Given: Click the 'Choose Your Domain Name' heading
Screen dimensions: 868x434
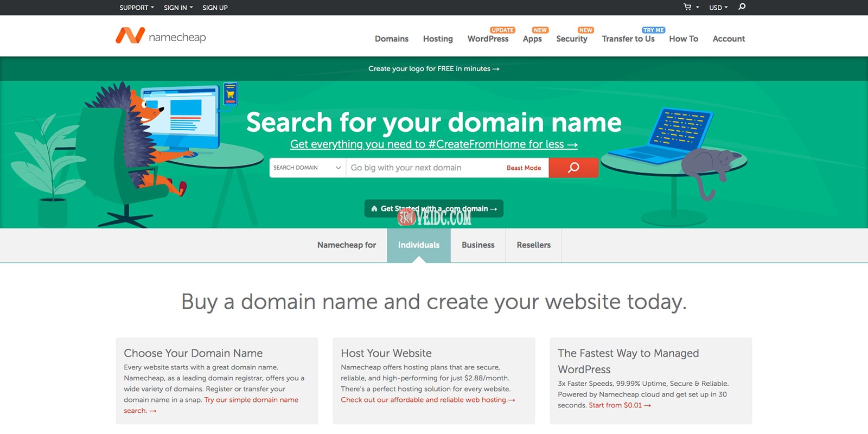Looking at the screenshot, I should click(x=193, y=353).
